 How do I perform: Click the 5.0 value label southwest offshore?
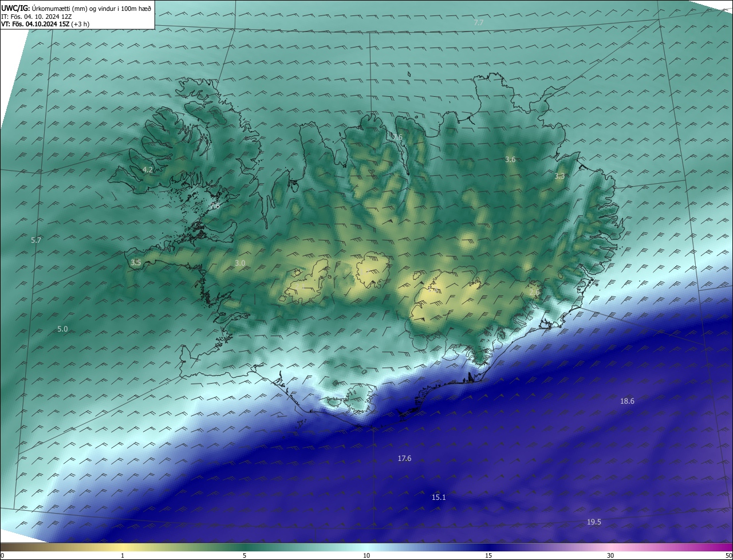(63, 329)
